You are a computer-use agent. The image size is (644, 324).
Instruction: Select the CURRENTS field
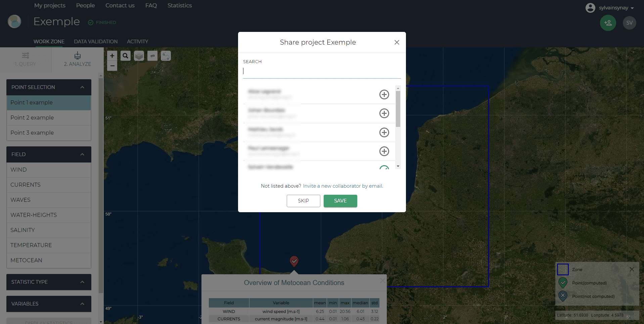pos(49,185)
